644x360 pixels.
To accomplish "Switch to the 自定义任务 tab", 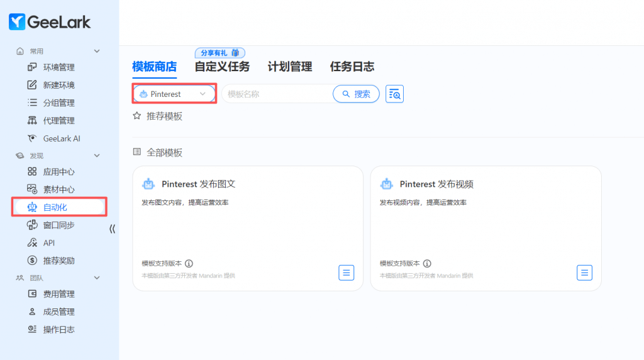I will [222, 67].
